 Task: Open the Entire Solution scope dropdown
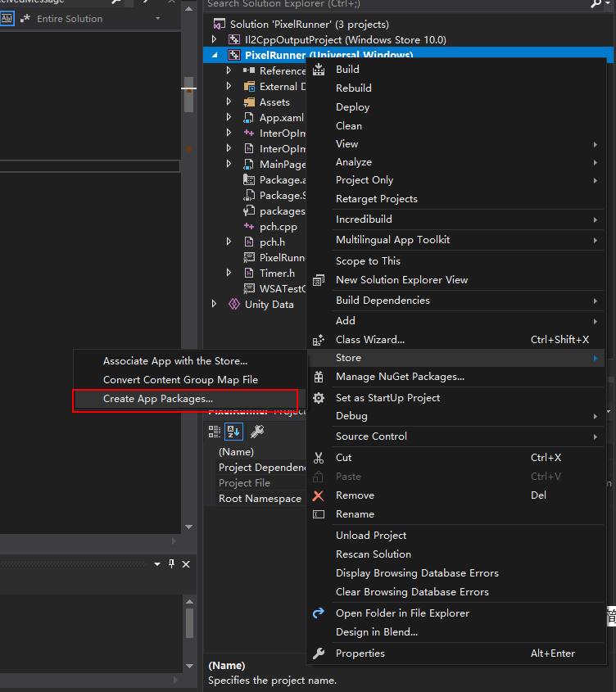[x=157, y=18]
